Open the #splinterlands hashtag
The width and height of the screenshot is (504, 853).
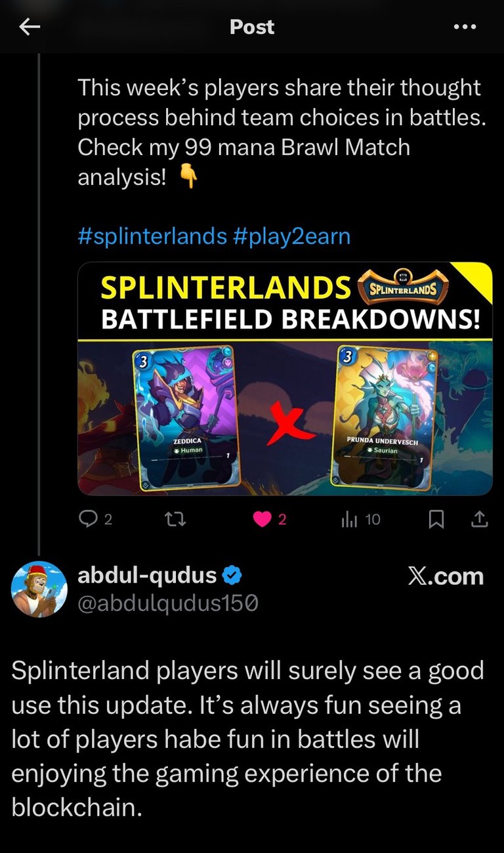152,236
